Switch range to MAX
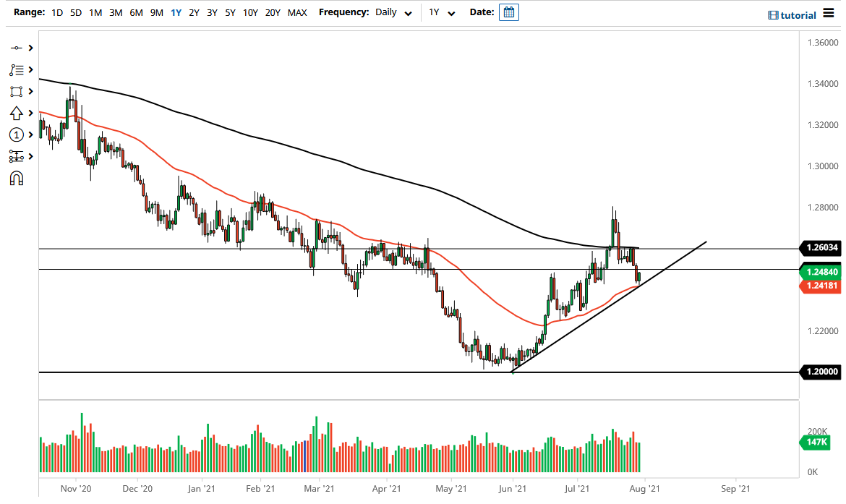The height and width of the screenshot is (504, 846). coord(296,12)
